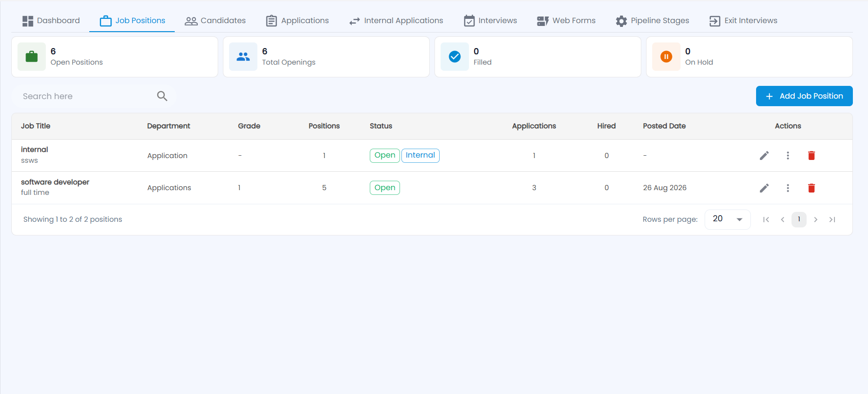Click Add Job Position button
The height and width of the screenshot is (394, 868).
point(804,96)
